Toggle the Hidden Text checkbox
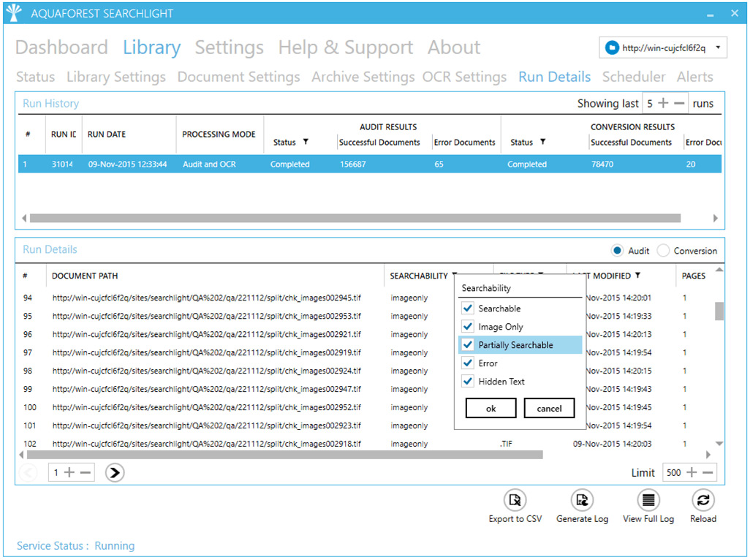750x560 pixels. (x=468, y=381)
